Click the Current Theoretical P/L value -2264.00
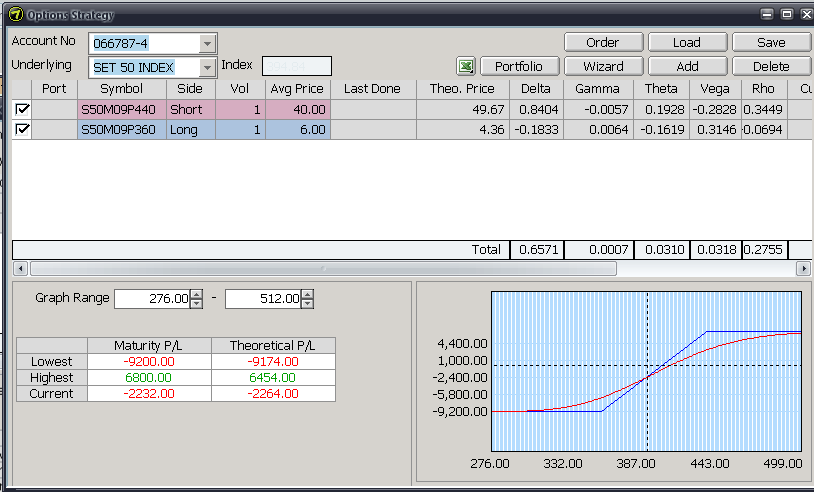This screenshot has width=814, height=492. (x=273, y=394)
